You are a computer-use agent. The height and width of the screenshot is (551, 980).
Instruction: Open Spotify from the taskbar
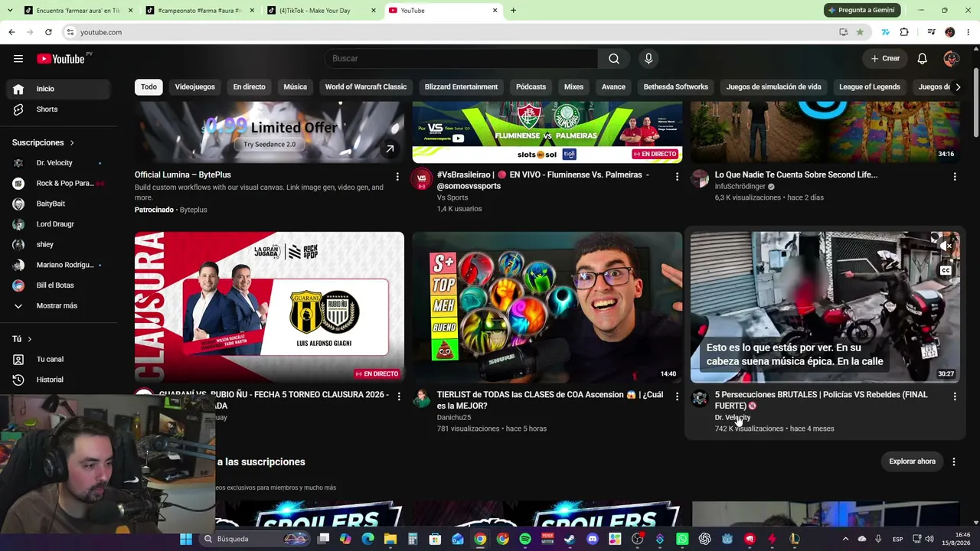[525, 539]
